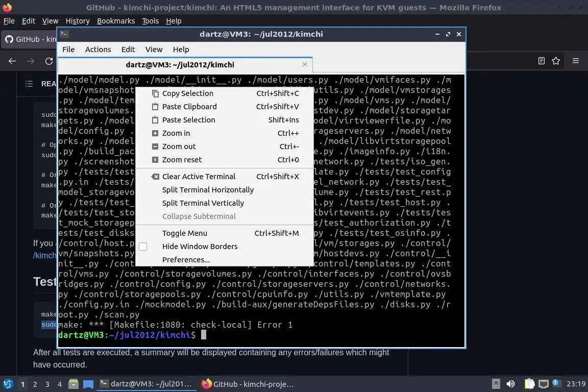Open the terminal Edit menu
Viewport: 588px width, 392px height.
[x=128, y=50]
